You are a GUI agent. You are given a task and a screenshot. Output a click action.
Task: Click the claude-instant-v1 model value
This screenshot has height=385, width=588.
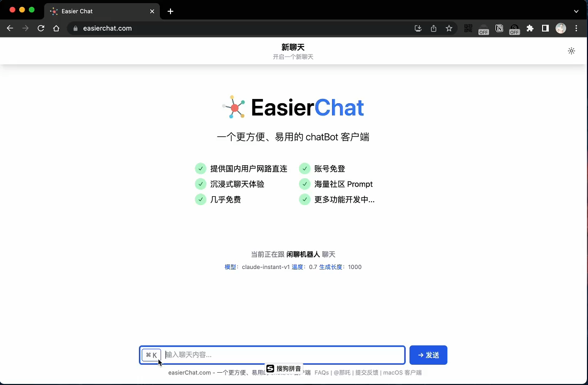point(266,267)
